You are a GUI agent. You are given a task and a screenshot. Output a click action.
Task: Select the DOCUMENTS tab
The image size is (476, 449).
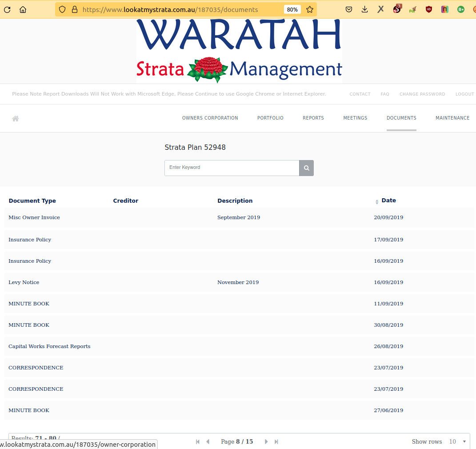pos(401,118)
